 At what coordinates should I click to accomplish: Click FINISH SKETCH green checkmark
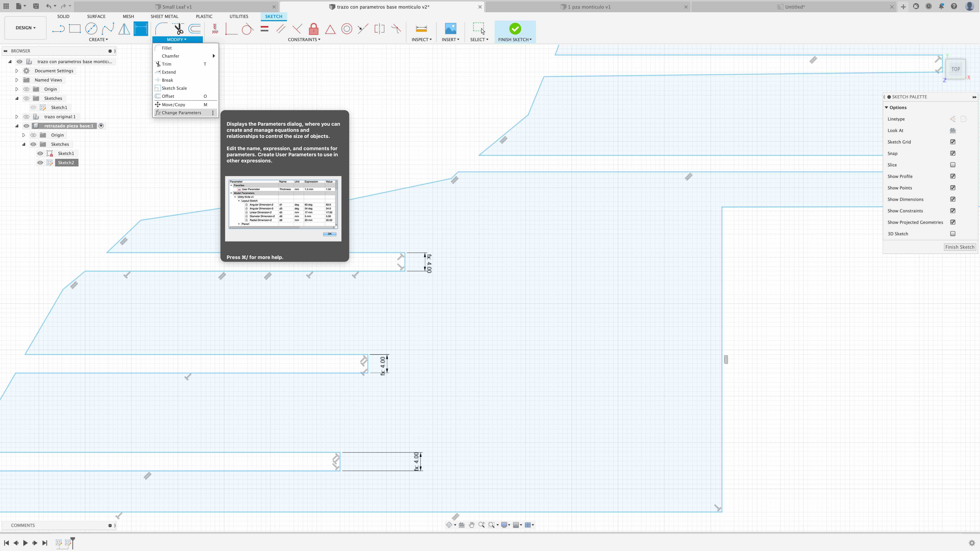pyautogui.click(x=515, y=29)
